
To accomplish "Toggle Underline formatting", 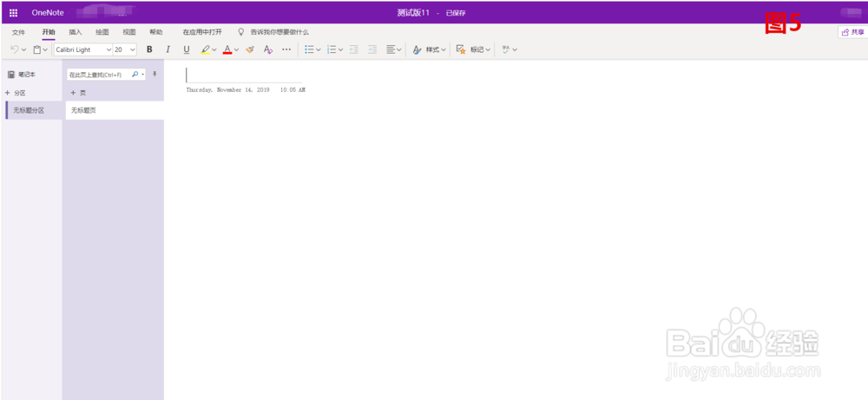I will pos(187,49).
